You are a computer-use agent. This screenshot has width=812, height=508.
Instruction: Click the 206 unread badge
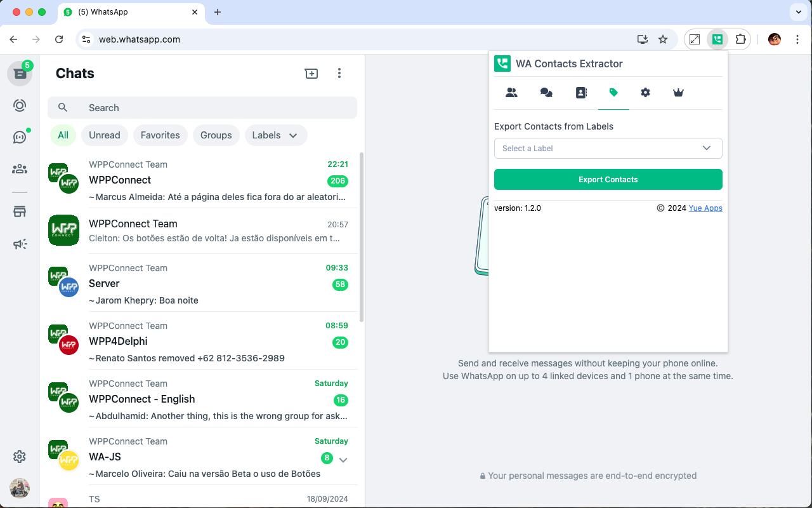(x=337, y=181)
